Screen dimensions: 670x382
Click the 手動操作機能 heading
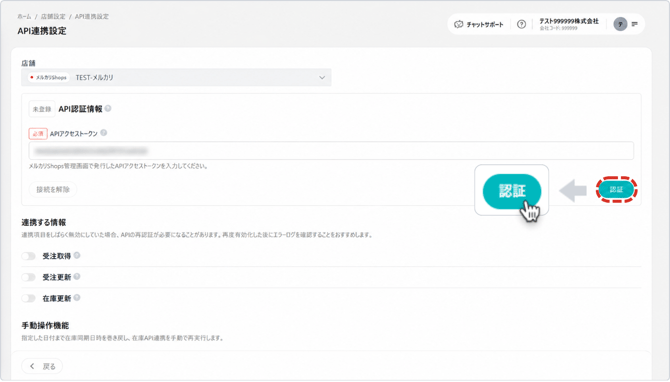pos(45,326)
